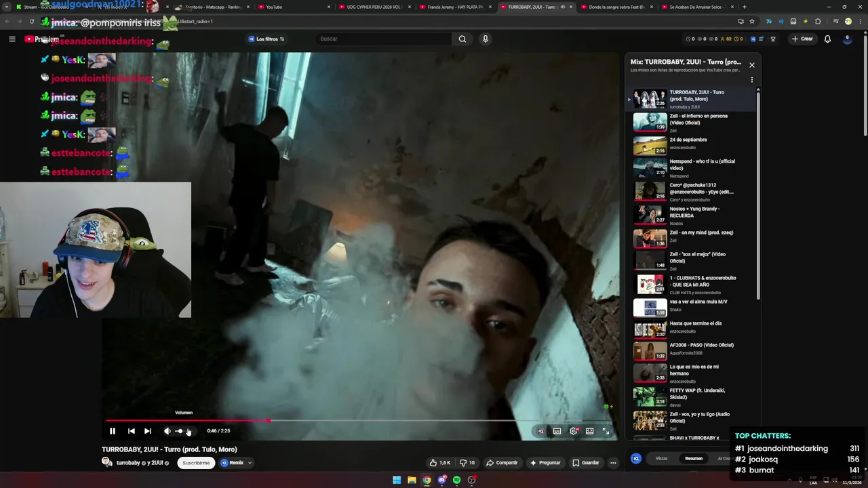Image resolution: width=868 pixels, height=488 pixels.
Task: Open the Mix playlist options menu
Action: [751, 80]
